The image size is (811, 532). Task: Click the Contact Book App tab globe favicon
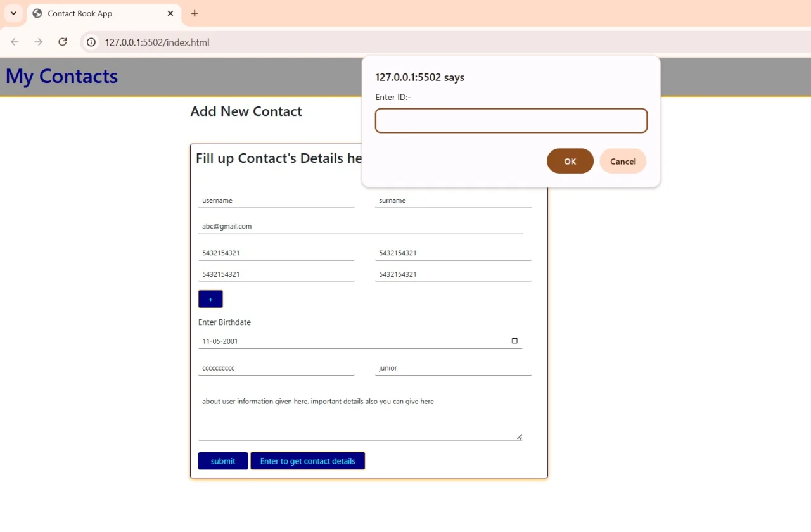(37, 13)
